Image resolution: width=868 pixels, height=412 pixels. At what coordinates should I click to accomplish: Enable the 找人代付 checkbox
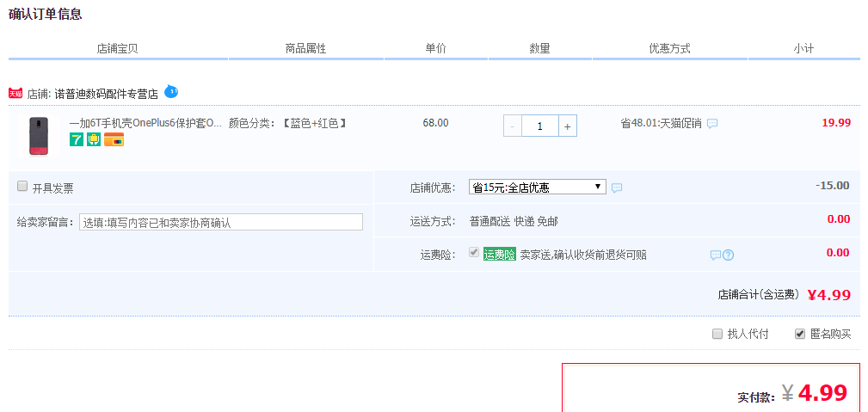717,334
